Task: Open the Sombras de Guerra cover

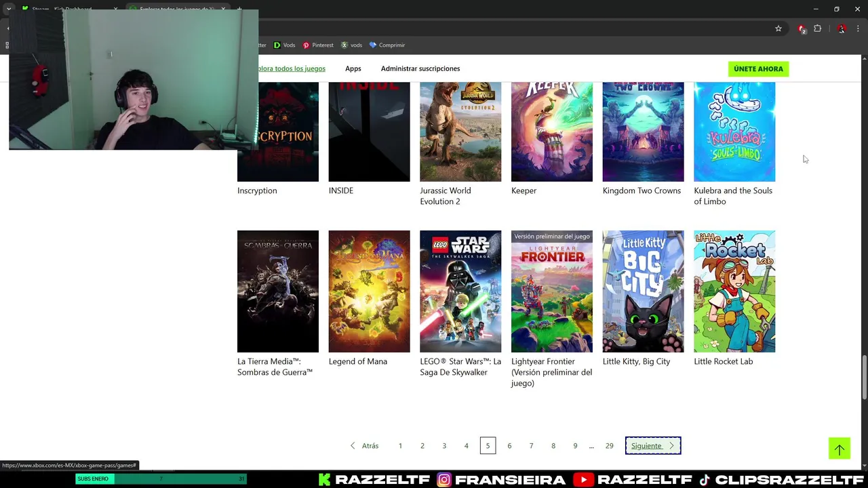Action: [x=278, y=291]
